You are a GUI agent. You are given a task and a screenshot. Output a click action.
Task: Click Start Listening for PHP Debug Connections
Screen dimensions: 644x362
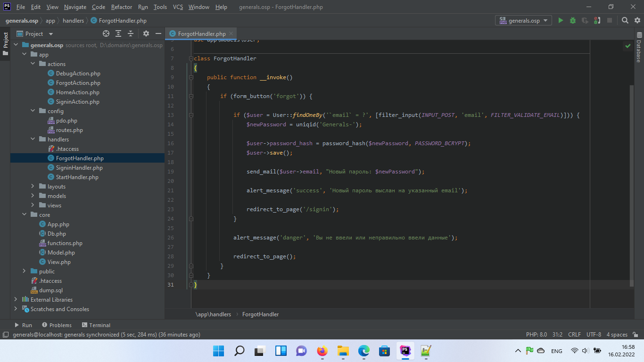(x=597, y=20)
